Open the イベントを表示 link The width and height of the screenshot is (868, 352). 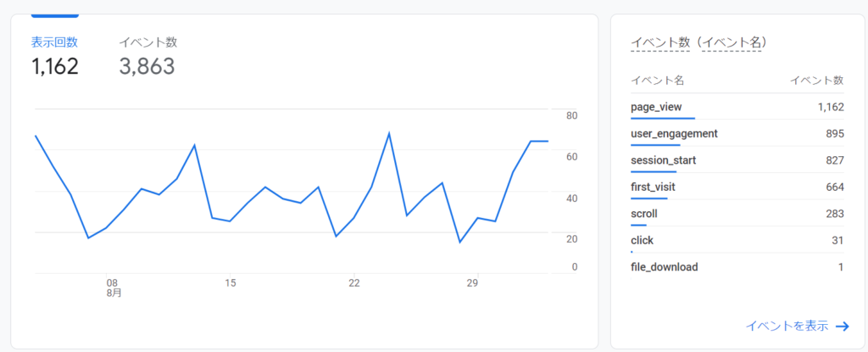point(787,326)
